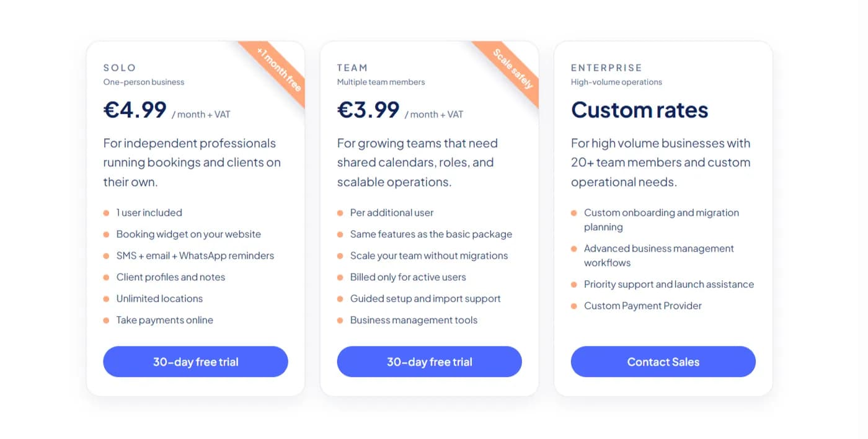Viewport: 868px width, 439px height.
Task: Click the bullet next to 'Take payments online'
Action: pyautogui.click(x=105, y=321)
